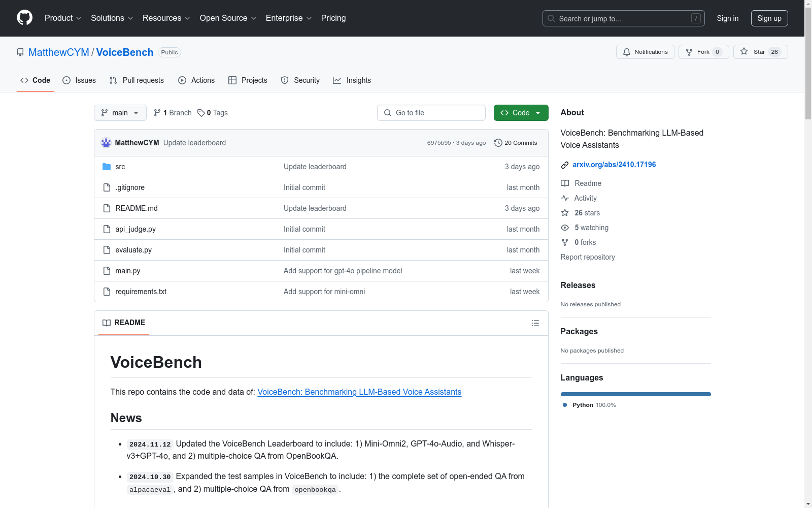
Task: Switch to the Security tab
Action: 300,80
